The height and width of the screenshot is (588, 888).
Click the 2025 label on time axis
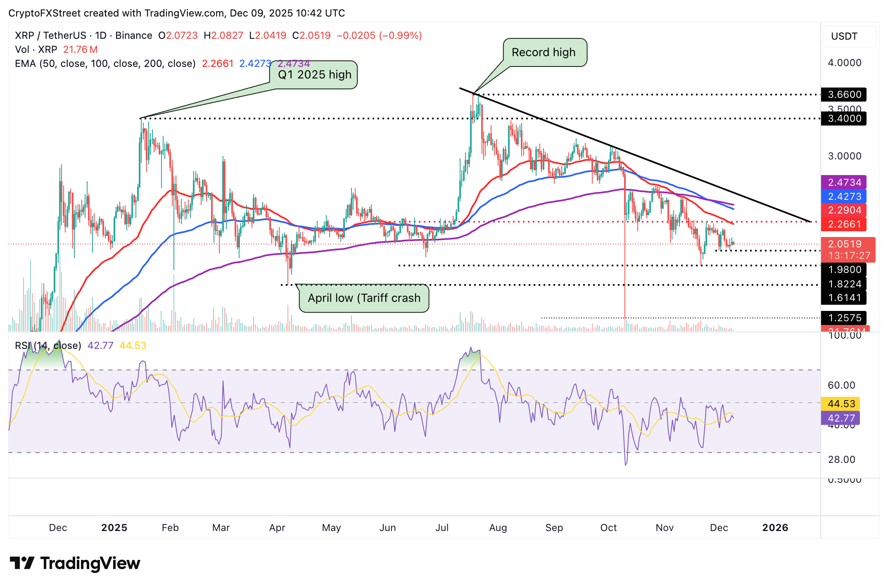click(114, 527)
